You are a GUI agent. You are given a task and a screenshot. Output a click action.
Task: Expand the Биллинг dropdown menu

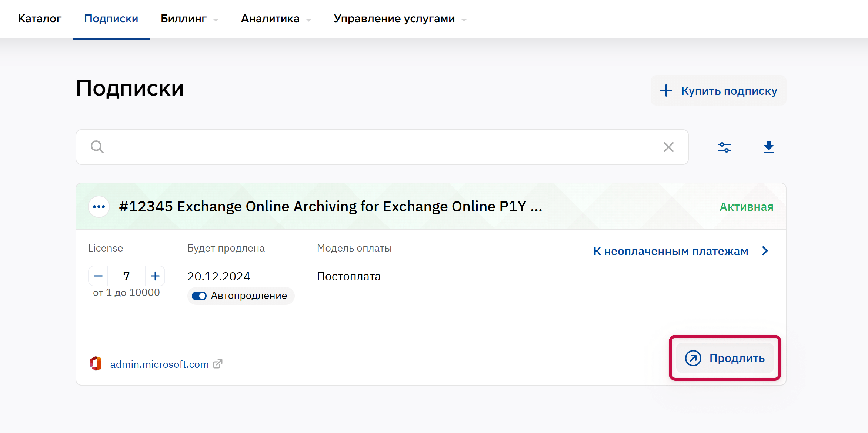click(189, 19)
